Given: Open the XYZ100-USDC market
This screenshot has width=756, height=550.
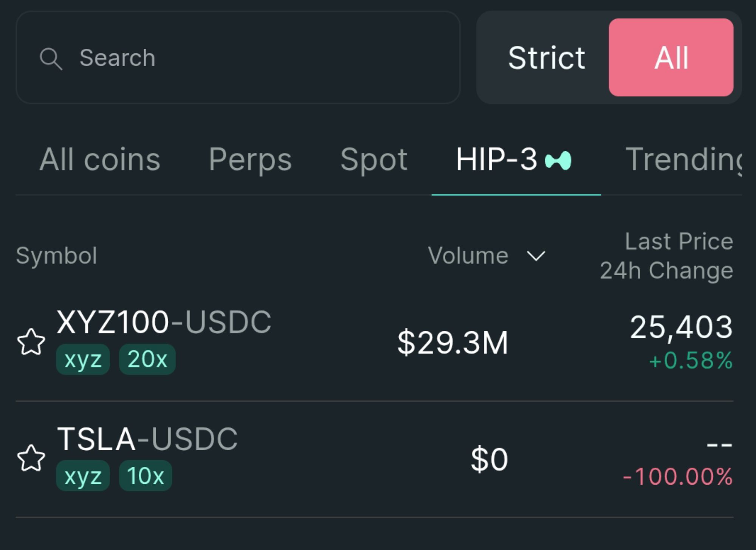Looking at the screenshot, I should 164,322.
